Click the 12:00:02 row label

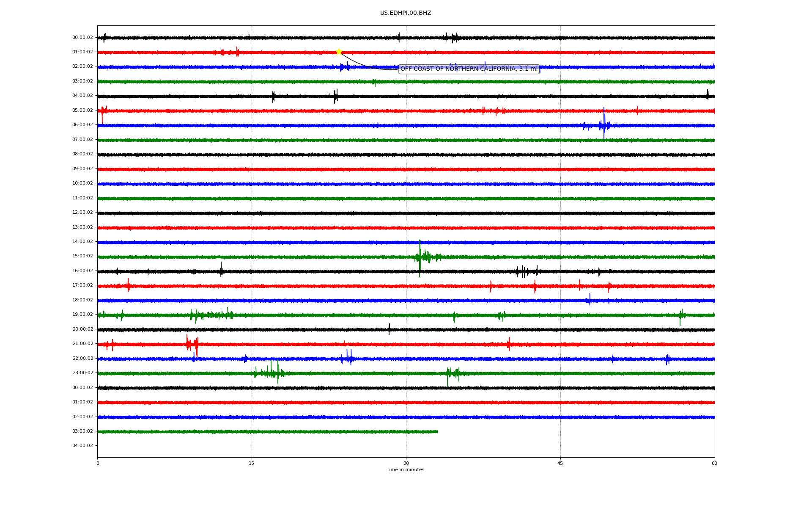click(82, 213)
